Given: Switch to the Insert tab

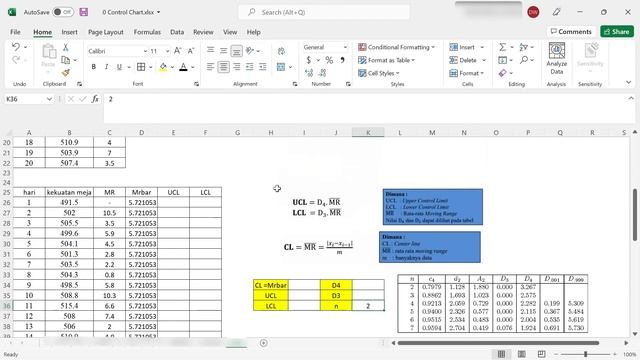Looking at the screenshot, I should 69,32.
